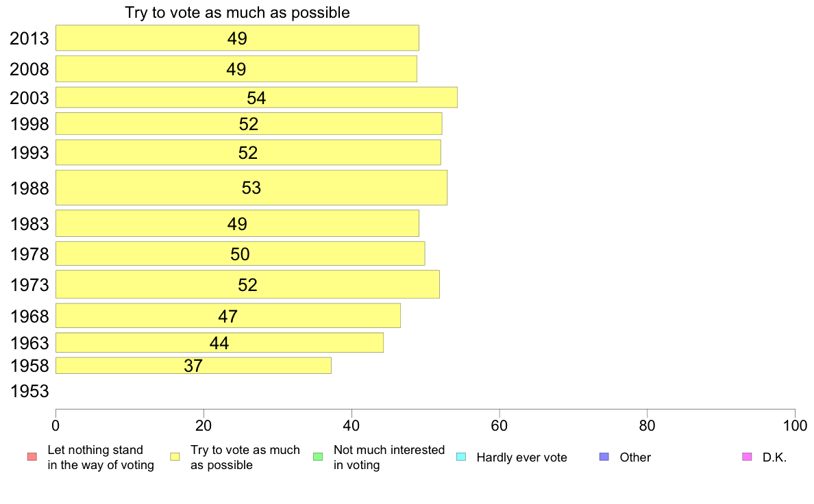Click the 100 tick label on x-axis
This screenshot has height=504, width=814.
(x=794, y=425)
